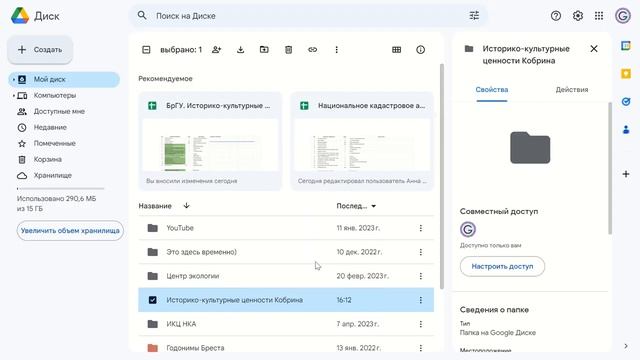Open more actions for Историко-культурные ценности Кобрина row

pos(420,300)
